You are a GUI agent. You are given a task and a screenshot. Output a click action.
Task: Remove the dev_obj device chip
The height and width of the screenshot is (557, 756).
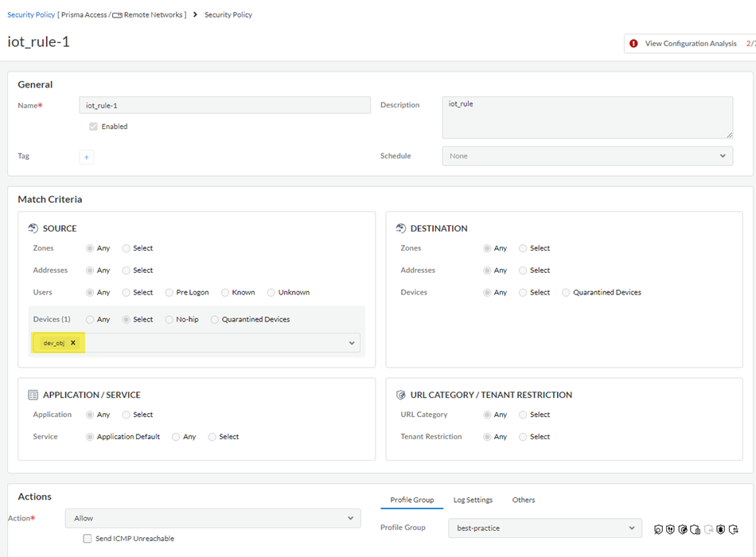(x=73, y=343)
